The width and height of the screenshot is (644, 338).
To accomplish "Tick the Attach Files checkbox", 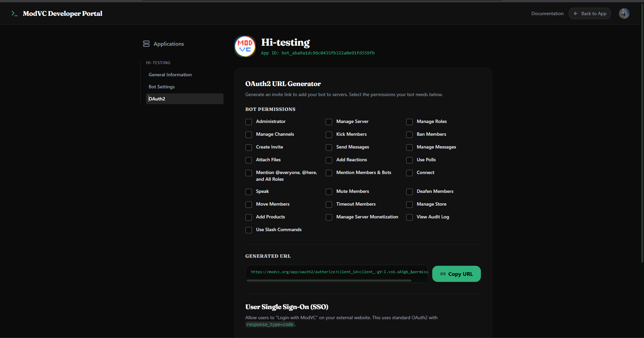I will pos(249,160).
